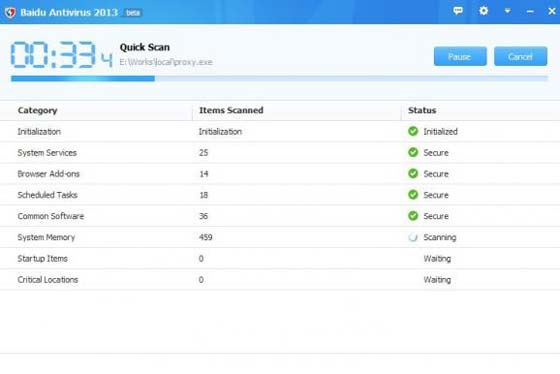Click the 14 items count for Browser Add-ons

[204, 174]
